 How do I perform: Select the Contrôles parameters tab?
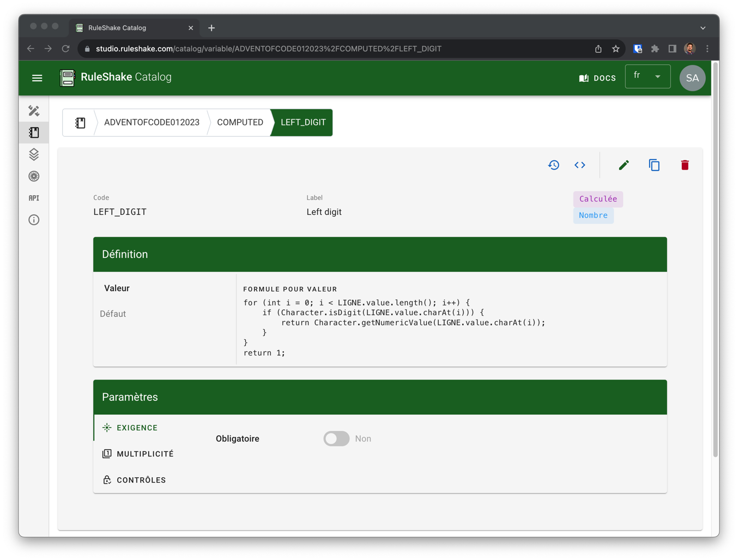141,480
